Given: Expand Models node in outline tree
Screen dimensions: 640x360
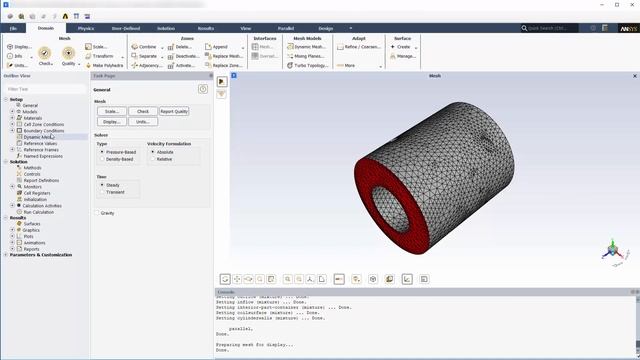Looking at the screenshot, I should point(12,111).
